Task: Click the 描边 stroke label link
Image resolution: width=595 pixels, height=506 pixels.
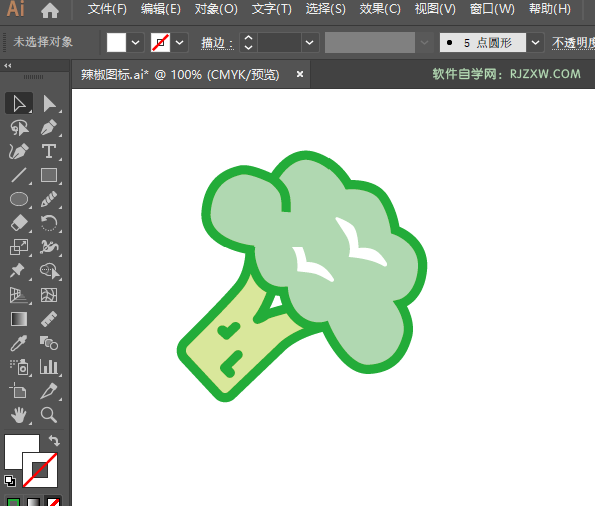Action: 217,43
